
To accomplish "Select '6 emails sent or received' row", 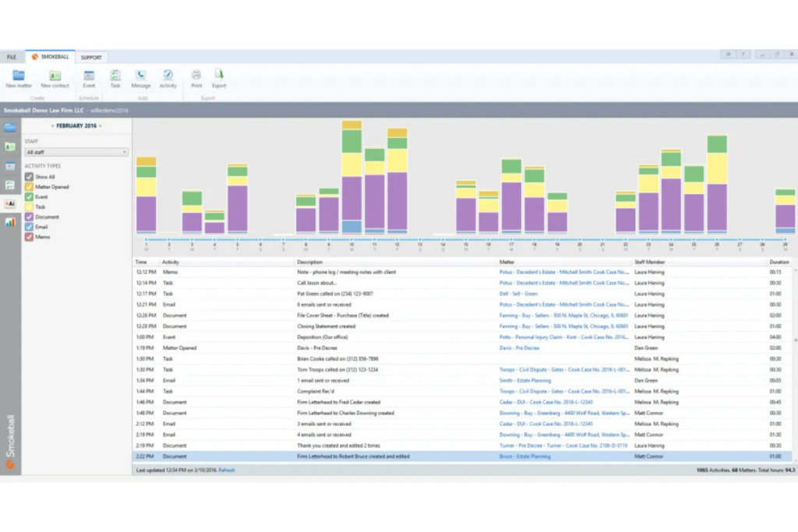I will [462, 305].
